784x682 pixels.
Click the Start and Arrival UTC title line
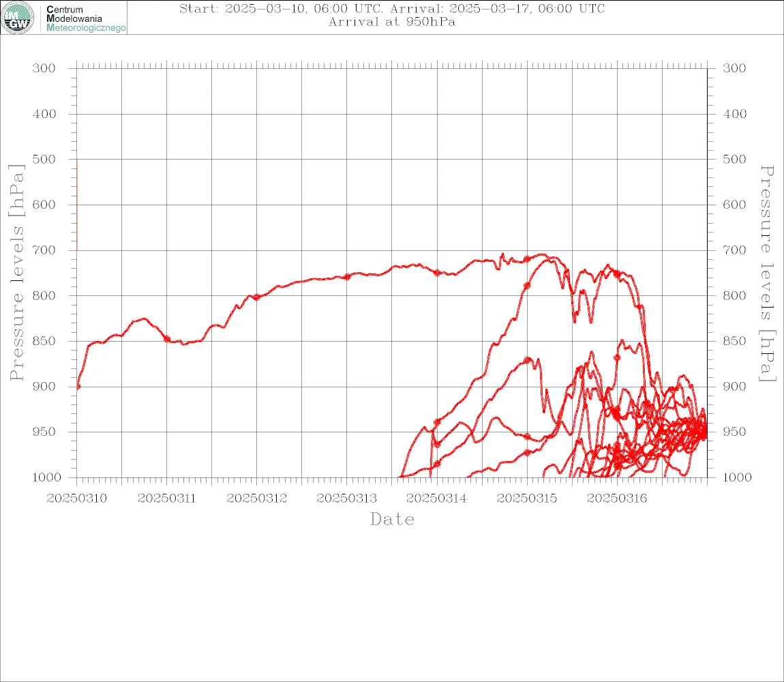392,8
